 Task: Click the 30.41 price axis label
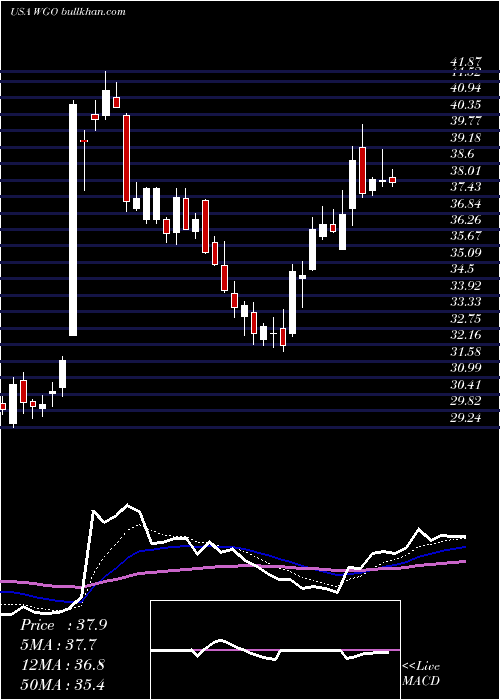tap(466, 385)
